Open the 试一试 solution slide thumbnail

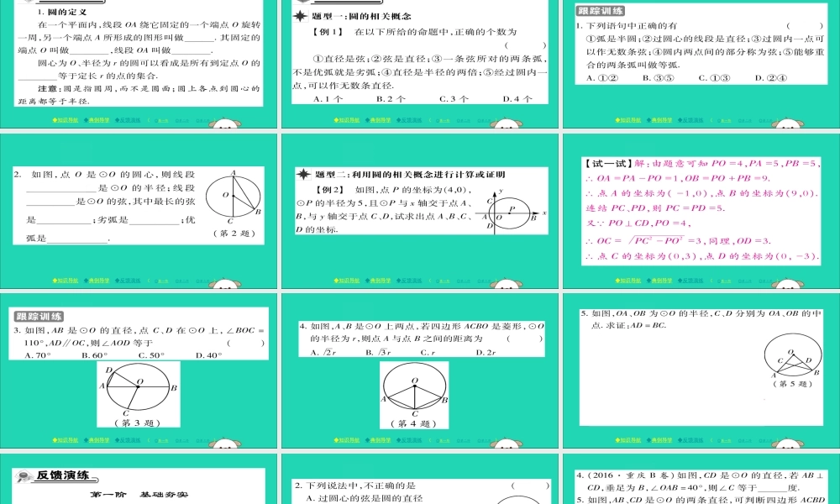(701, 211)
